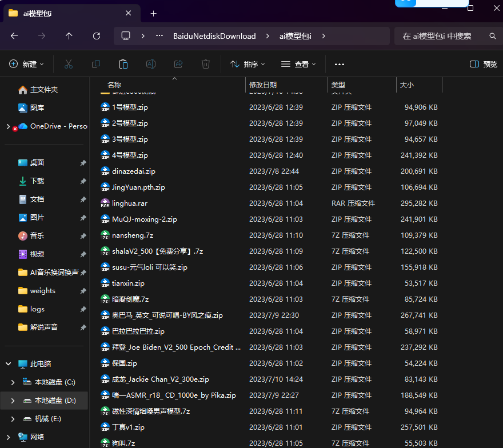This screenshot has width=503, height=448.
Task: Expand the 本地磁盘 (C:) tree node
Action: pos(14,382)
